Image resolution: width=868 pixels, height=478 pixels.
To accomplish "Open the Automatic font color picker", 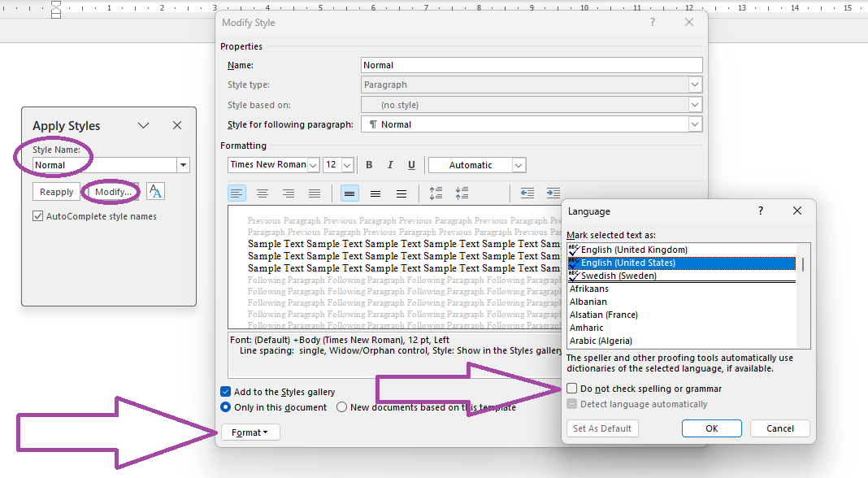I will pyautogui.click(x=518, y=164).
